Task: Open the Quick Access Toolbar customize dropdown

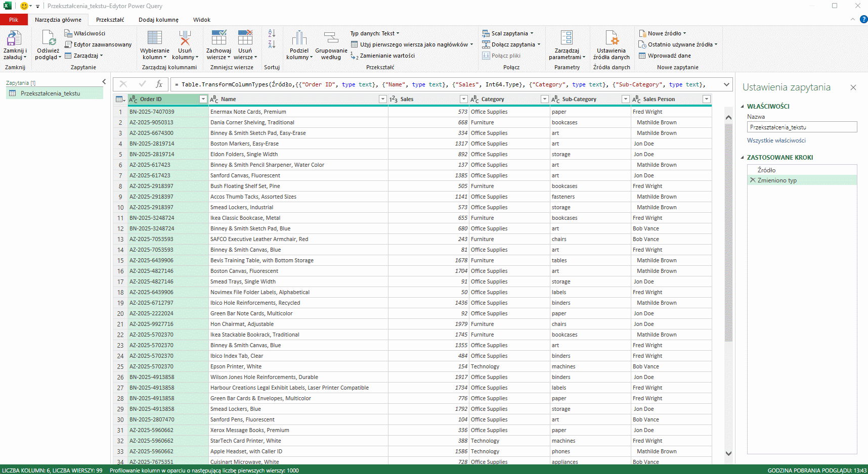Action: pos(37,6)
